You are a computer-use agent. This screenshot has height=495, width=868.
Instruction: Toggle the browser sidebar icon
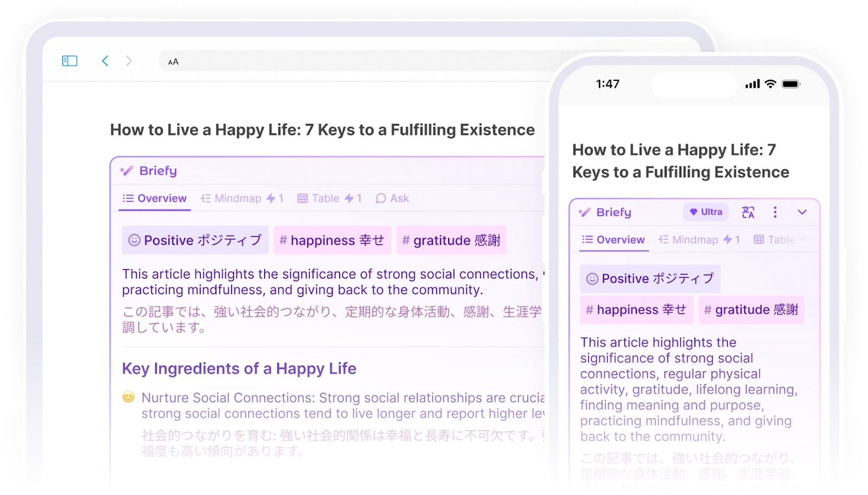(x=70, y=61)
